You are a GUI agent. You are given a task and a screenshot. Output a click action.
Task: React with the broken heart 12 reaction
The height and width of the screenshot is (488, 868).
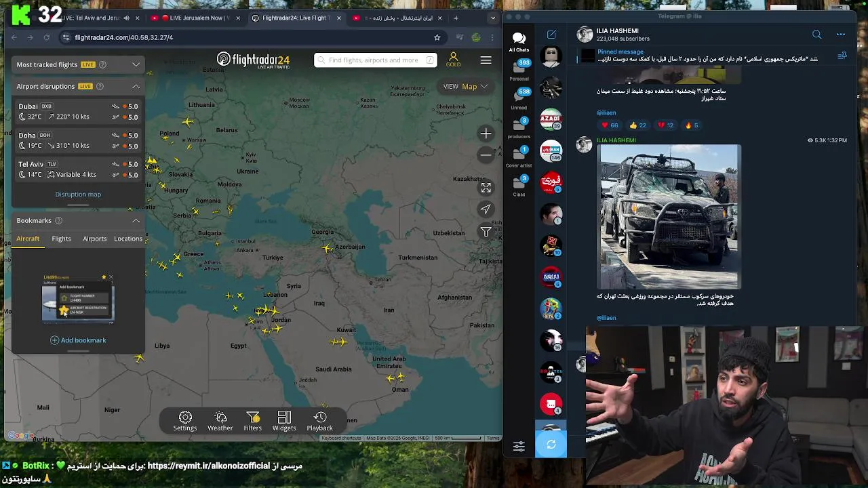(x=666, y=125)
